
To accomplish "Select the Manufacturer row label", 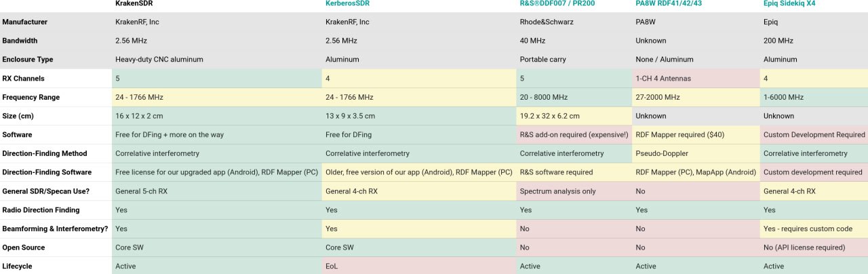I will tap(25, 22).
